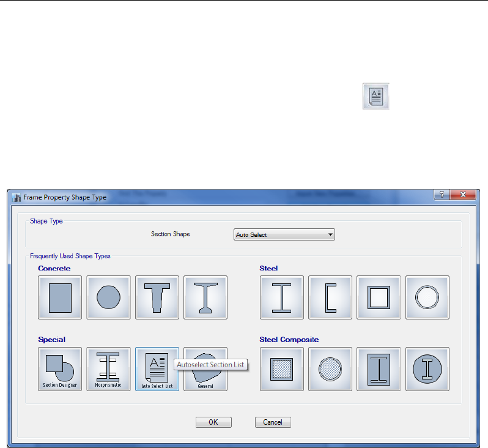Pick the concrete tee section shape
This screenshot has height=448, width=488.
(157, 297)
